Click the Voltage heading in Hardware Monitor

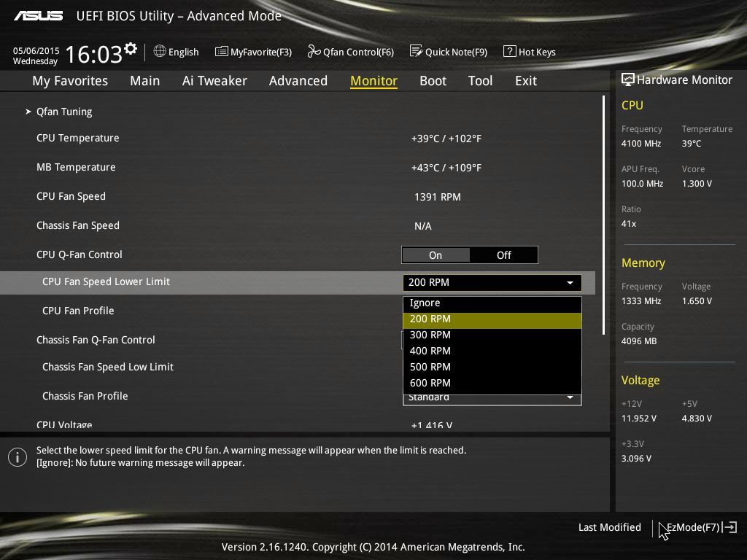click(x=640, y=380)
